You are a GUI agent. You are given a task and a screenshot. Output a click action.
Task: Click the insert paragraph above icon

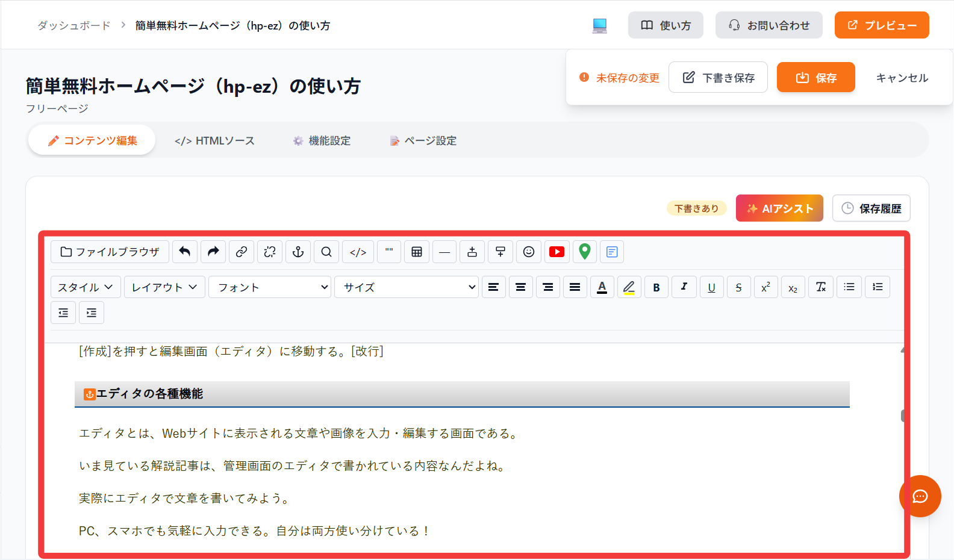(x=472, y=252)
